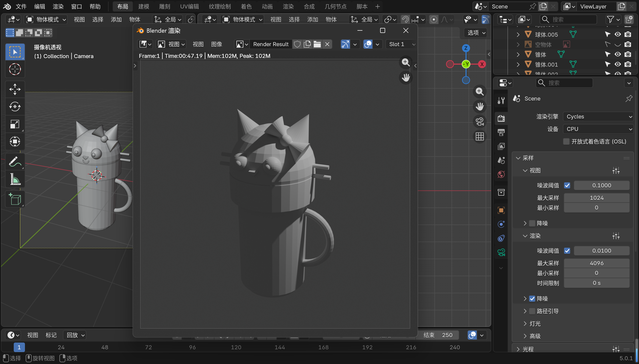
Task: Select the Add Cube tool
Action: click(15, 199)
